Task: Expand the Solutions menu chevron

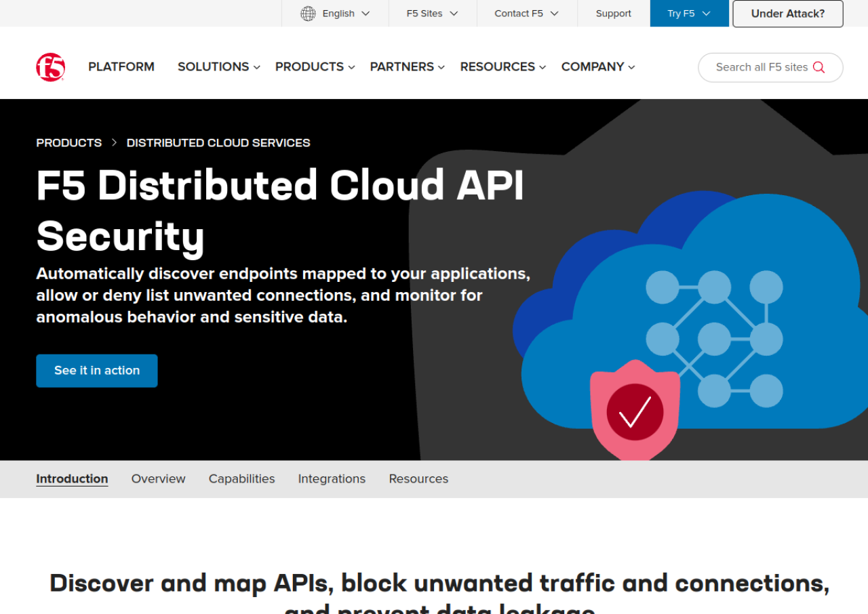Action: click(x=257, y=67)
